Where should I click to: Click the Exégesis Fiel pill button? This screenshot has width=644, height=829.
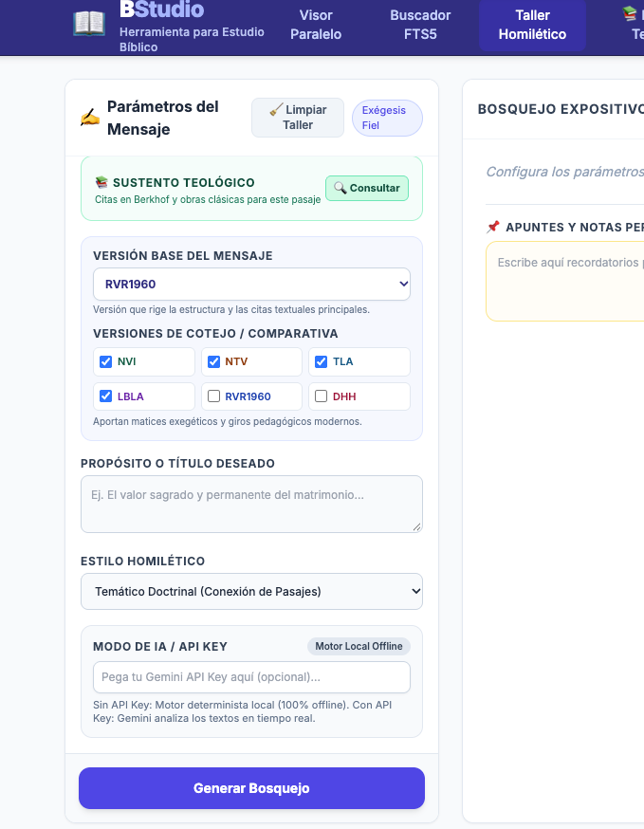387,118
